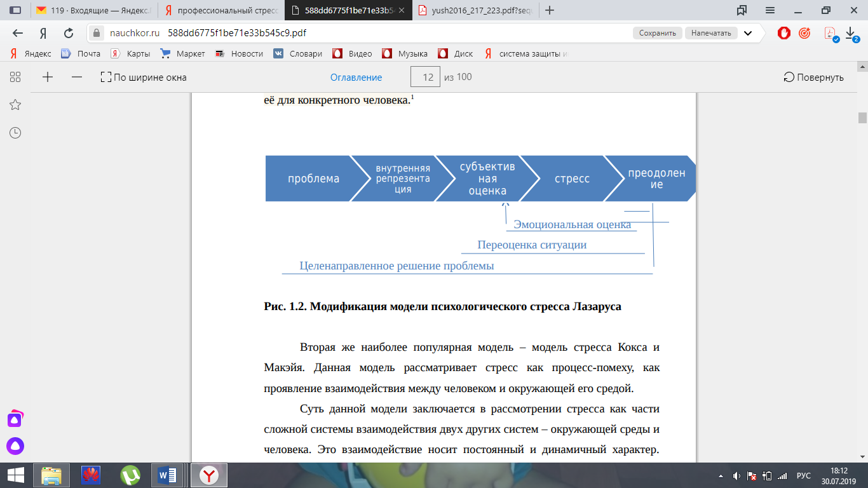Open the tableau grid icon in the sidebar
Screen dimensions: 868x488
click(15, 77)
